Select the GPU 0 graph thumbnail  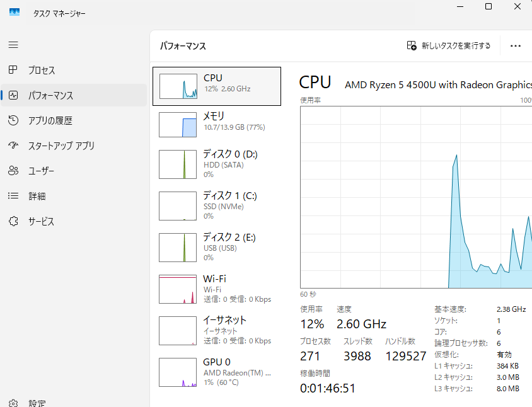pyautogui.click(x=178, y=372)
